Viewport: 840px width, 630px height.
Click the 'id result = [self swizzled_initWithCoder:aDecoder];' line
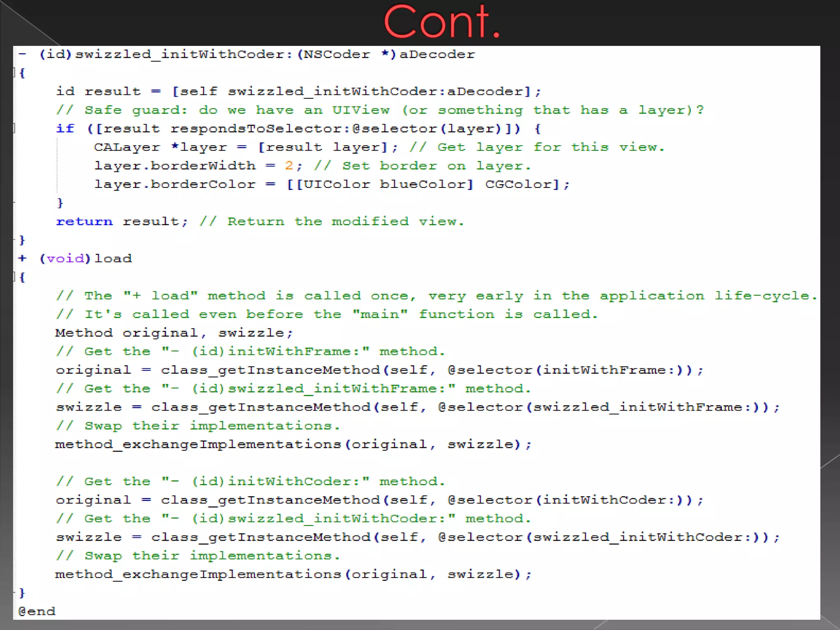tap(299, 91)
